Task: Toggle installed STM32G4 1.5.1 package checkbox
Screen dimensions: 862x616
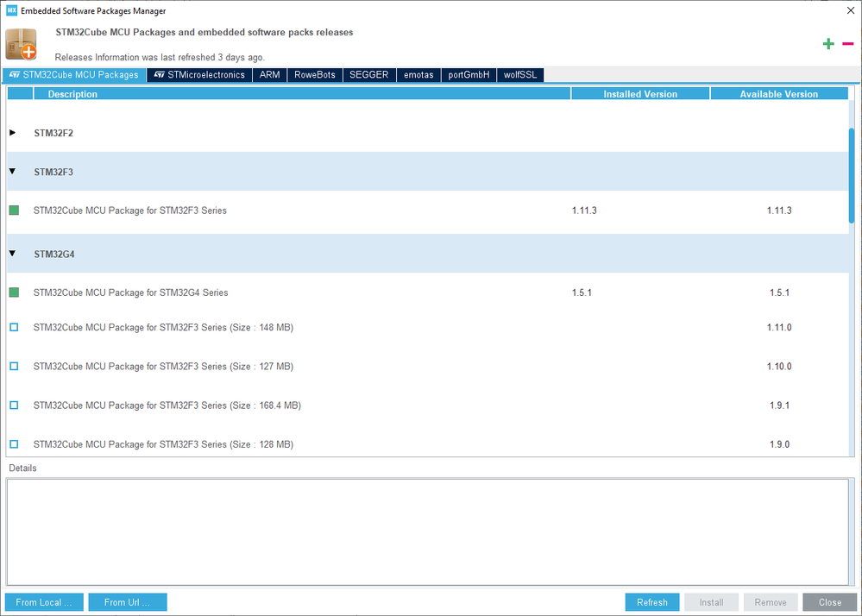Action: [x=15, y=292]
